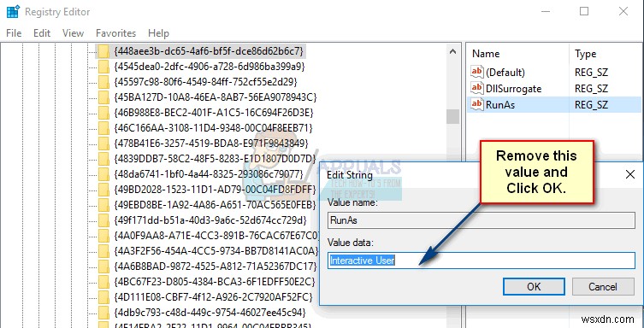Image resolution: width=644 pixels, height=328 pixels.
Task: Select folder icon of {48da6741-1bf0-4a44-8325-293086c79077}
Action: pyautogui.click(x=103, y=173)
